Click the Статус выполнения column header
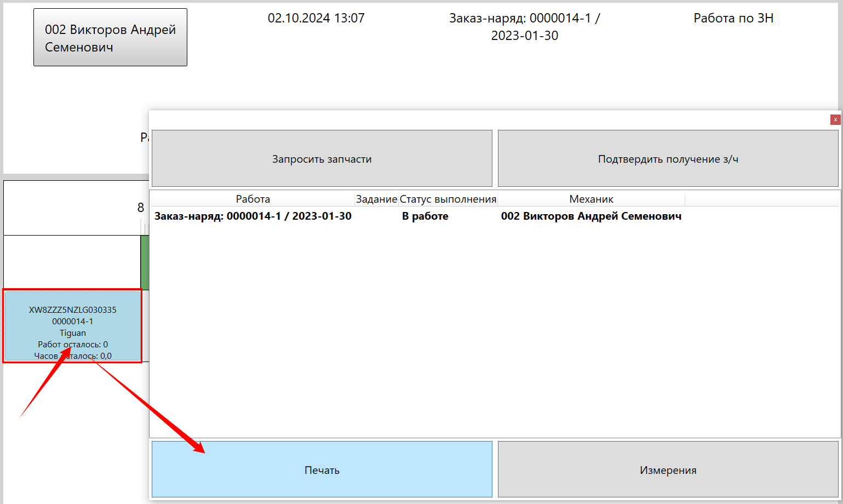The height and width of the screenshot is (504, 843). click(x=448, y=199)
